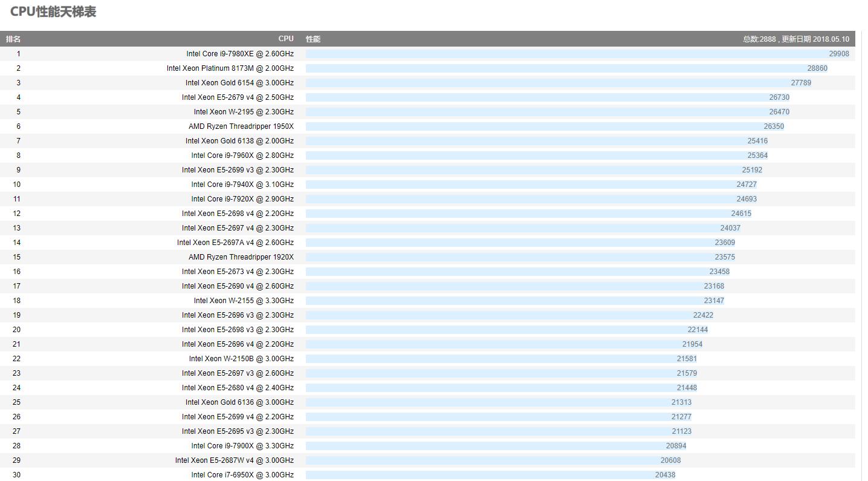Select Intel Xeon E5-2698 v3 @ 2.30GHz

238,330
